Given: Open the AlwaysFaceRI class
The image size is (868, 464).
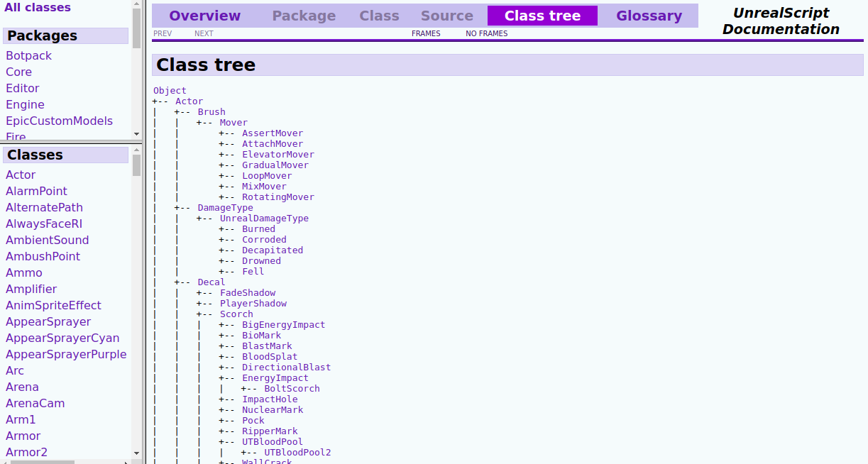Looking at the screenshot, I should [x=44, y=223].
